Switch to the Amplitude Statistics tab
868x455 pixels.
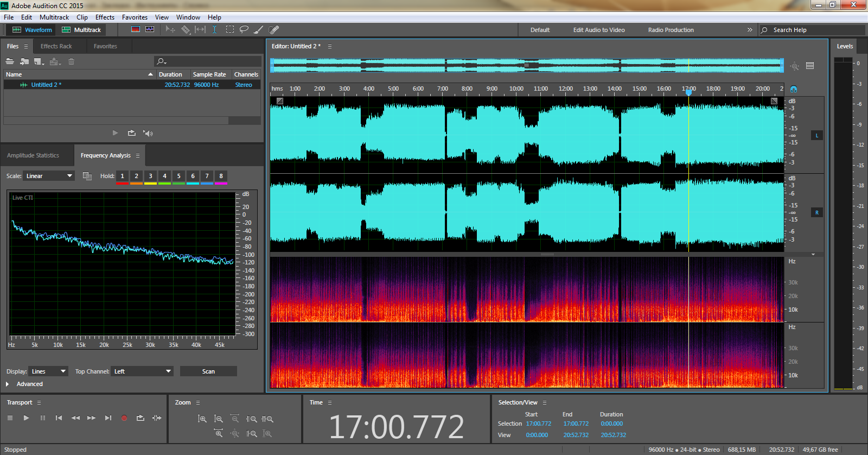tap(33, 155)
